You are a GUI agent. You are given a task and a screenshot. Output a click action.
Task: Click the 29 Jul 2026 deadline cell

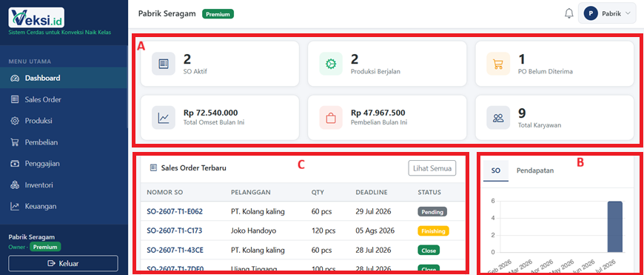point(373,212)
